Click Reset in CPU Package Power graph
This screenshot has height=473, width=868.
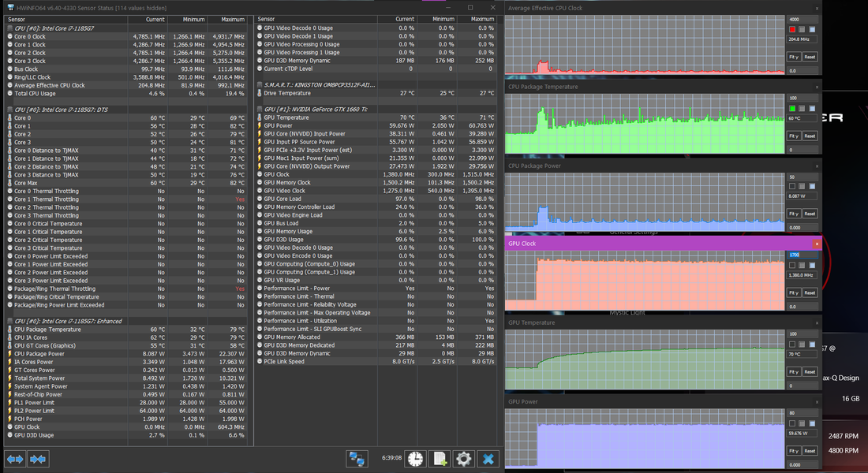click(810, 214)
